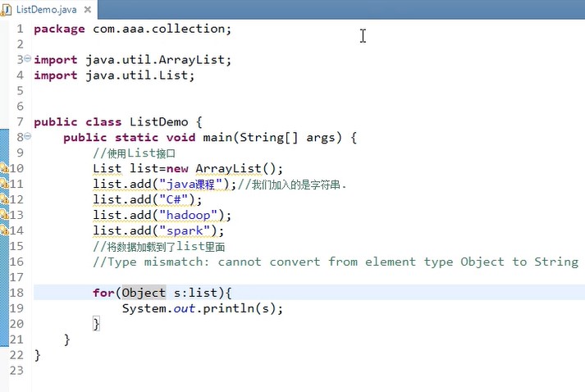Click the highlighted Object type on line 18
Image resolution: width=585 pixels, height=392 pixels.
pos(144,293)
